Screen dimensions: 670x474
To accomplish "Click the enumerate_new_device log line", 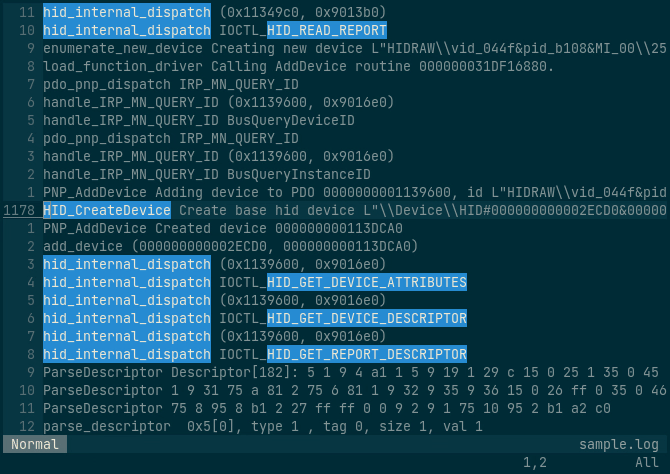I will 355,48.
